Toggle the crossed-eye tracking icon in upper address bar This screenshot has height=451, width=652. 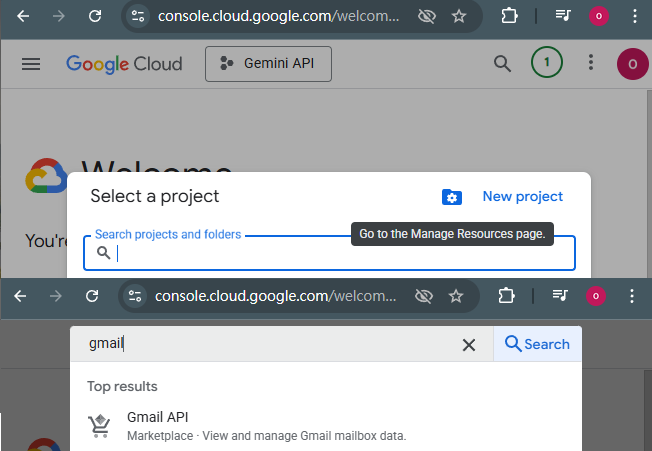pyautogui.click(x=426, y=16)
